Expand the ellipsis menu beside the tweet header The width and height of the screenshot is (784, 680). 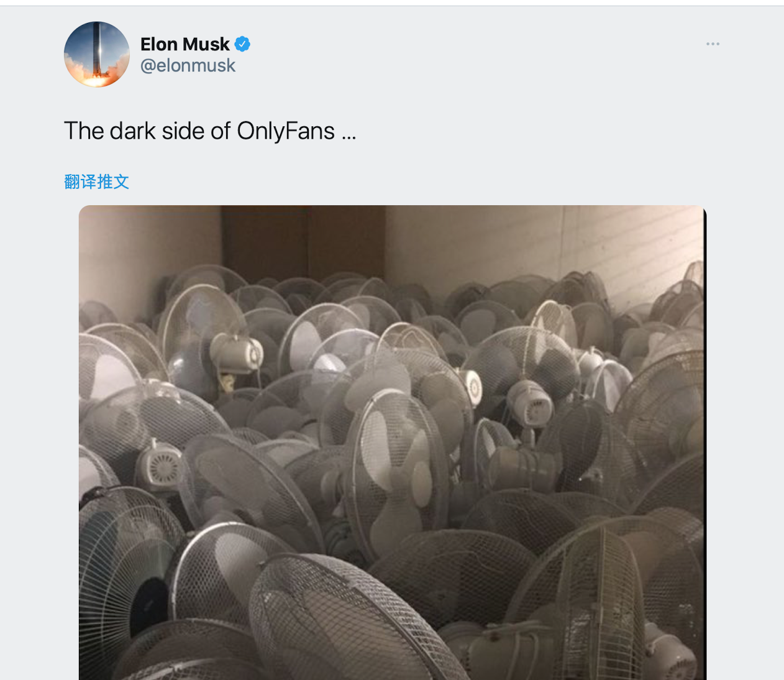(x=713, y=44)
